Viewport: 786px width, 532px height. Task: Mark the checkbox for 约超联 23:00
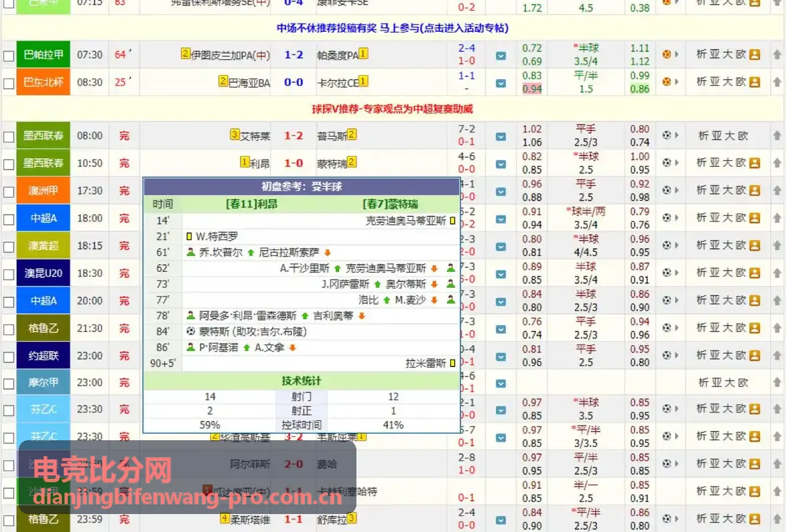pyautogui.click(x=9, y=357)
